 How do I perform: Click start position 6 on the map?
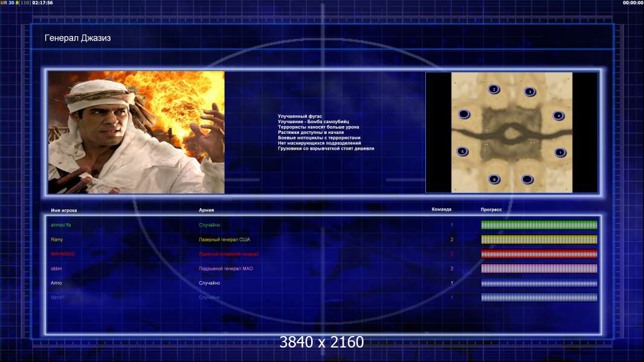pos(494,179)
